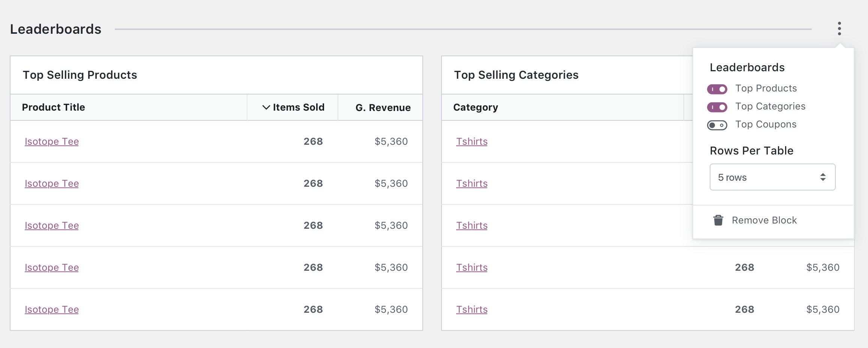The image size is (868, 348).
Task: Click the Leaderboards section heading
Action: (x=56, y=28)
